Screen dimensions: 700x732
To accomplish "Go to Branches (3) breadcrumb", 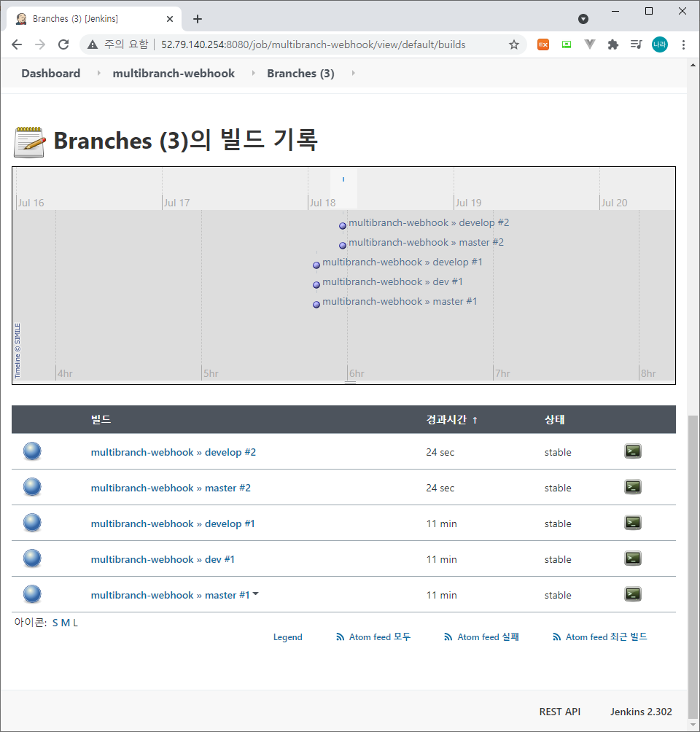I will tap(300, 74).
